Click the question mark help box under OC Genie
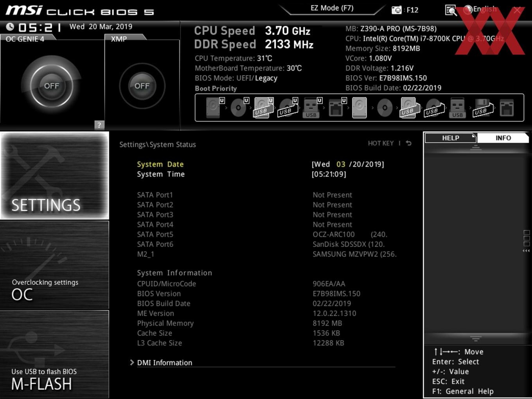Image resolution: width=532 pixels, height=399 pixels. (x=99, y=125)
